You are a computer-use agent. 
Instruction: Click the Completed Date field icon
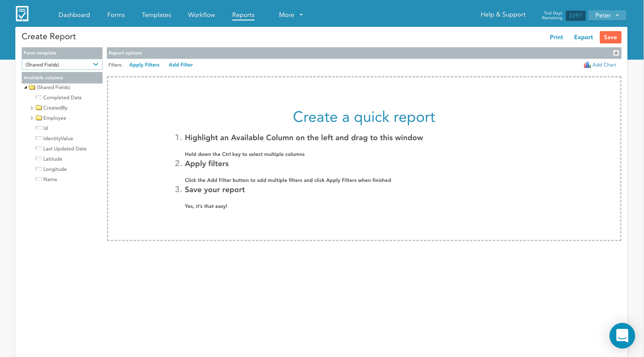39,98
